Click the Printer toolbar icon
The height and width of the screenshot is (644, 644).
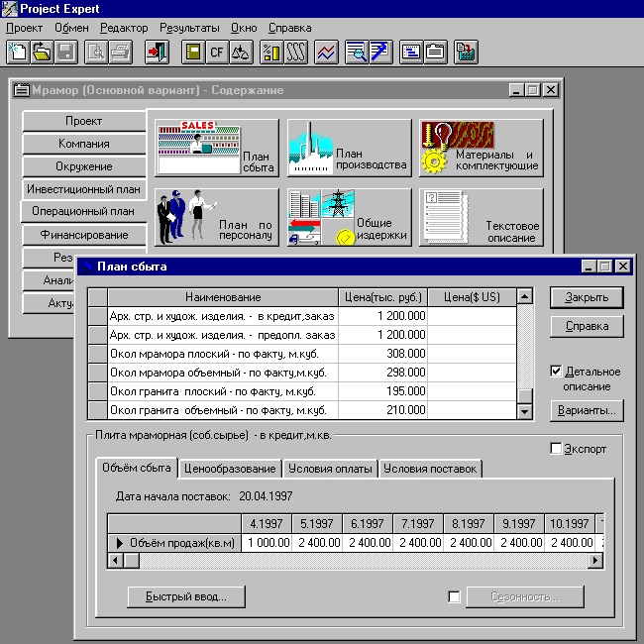(120, 52)
